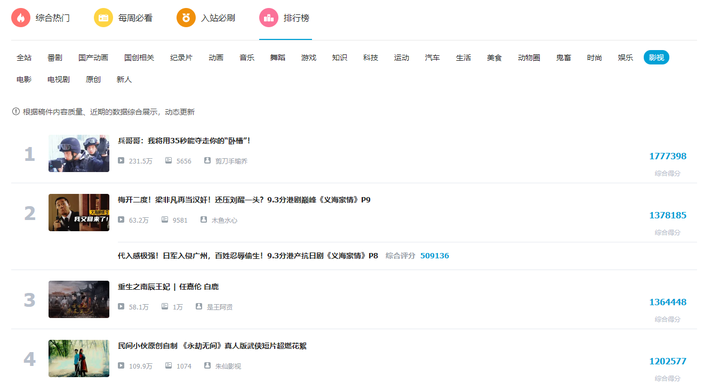The image size is (720, 383).
Task: Open the 国产动画 category
Action: (x=93, y=57)
